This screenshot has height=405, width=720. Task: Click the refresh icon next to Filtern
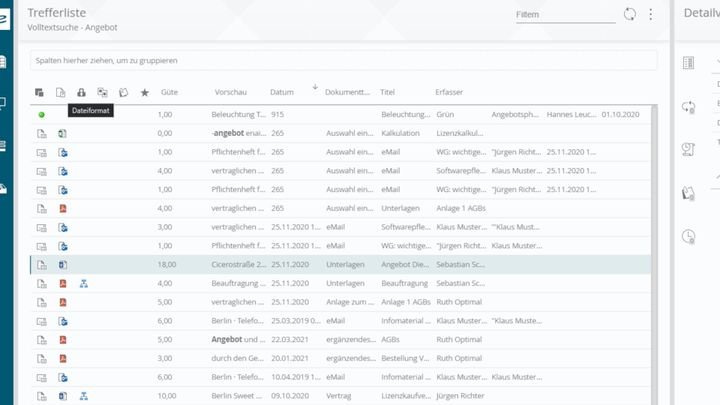629,14
